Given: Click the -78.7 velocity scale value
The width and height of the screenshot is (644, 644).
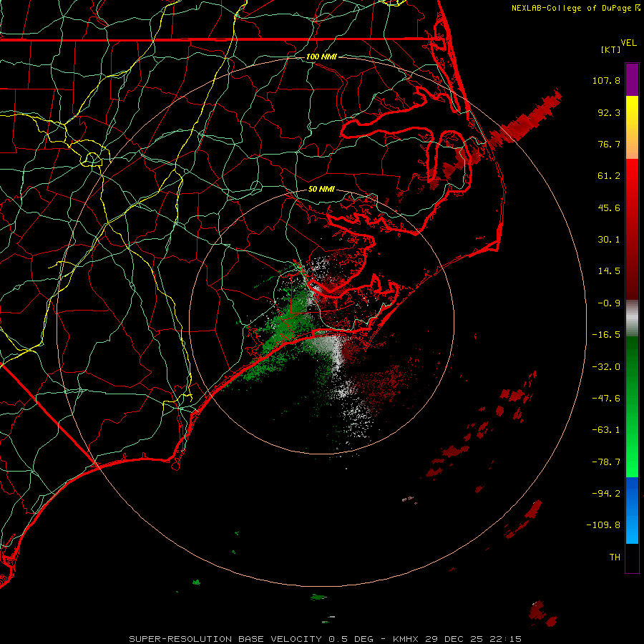Looking at the screenshot, I should 606,462.
